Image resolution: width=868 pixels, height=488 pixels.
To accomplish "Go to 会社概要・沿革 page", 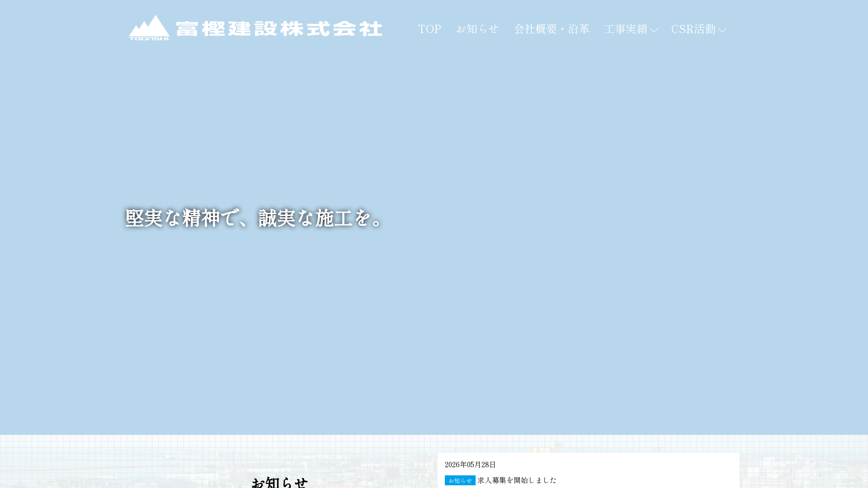I will point(552,29).
